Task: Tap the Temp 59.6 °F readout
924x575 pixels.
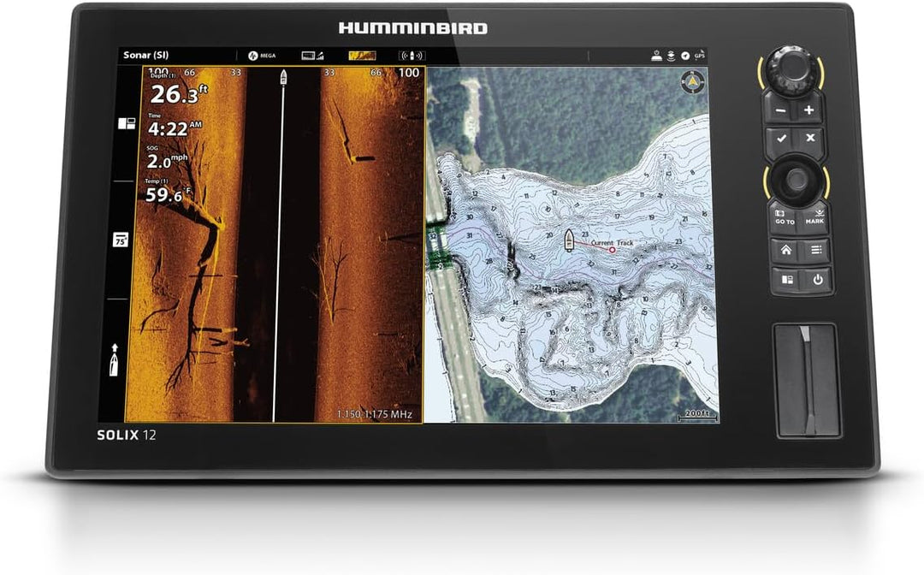Action: pyautogui.click(x=169, y=192)
